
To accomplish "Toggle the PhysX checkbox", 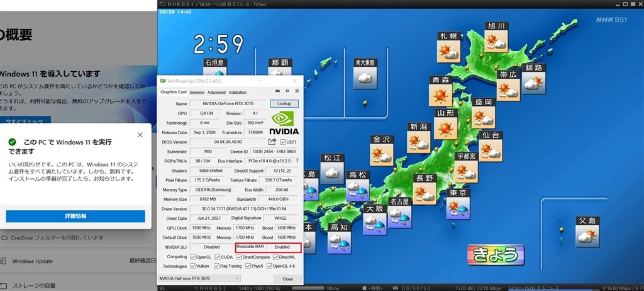I will coord(248,266).
